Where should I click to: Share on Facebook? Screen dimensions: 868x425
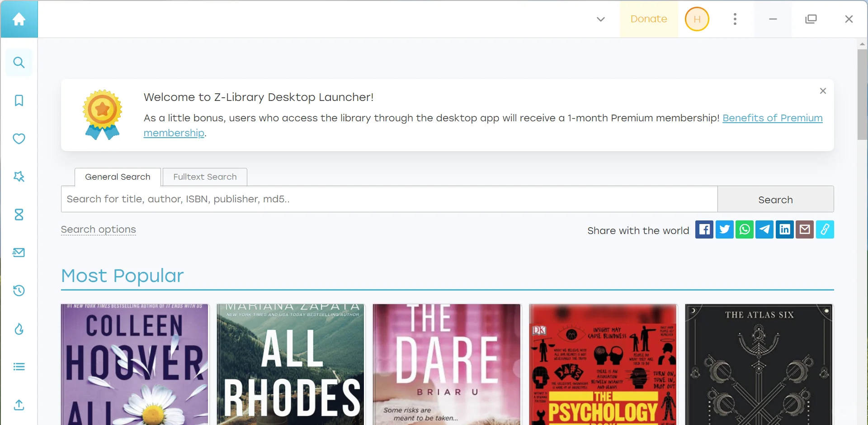(x=704, y=229)
